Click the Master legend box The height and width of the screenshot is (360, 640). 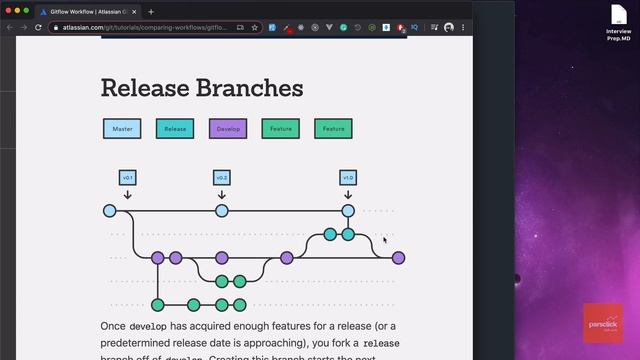click(122, 129)
